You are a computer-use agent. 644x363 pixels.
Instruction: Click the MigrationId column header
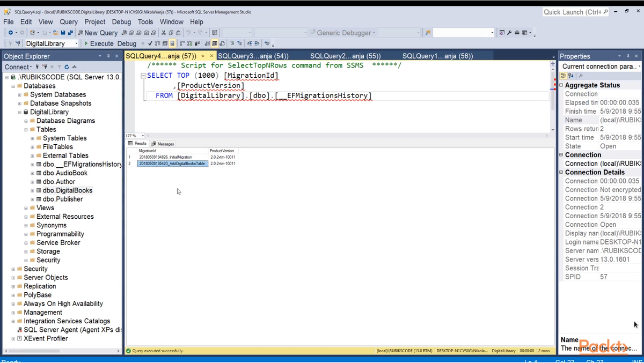point(172,151)
